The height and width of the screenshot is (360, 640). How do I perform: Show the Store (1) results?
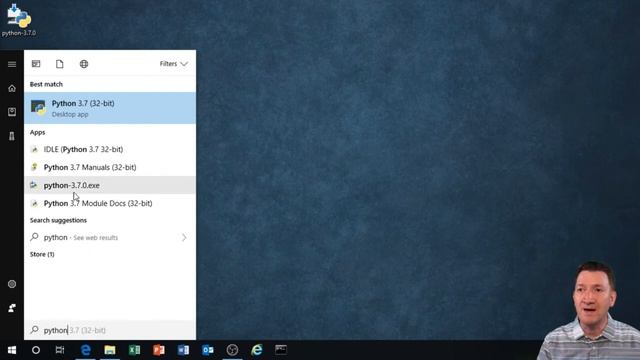[x=42, y=254]
